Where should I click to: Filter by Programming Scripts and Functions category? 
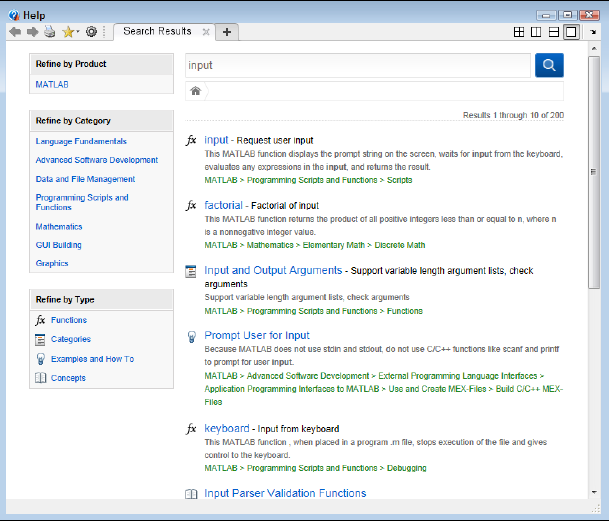[82, 202]
